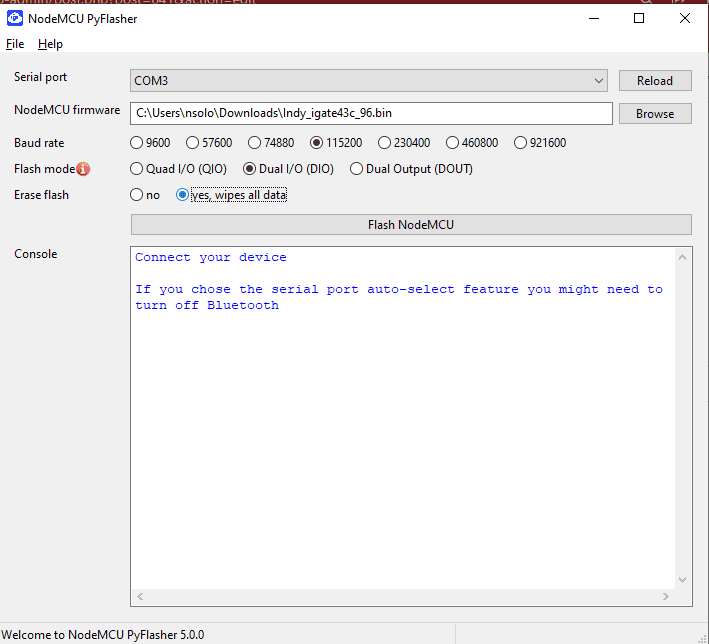Click Browse to choose firmware file
Viewport: 709px width, 644px height.
point(655,114)
